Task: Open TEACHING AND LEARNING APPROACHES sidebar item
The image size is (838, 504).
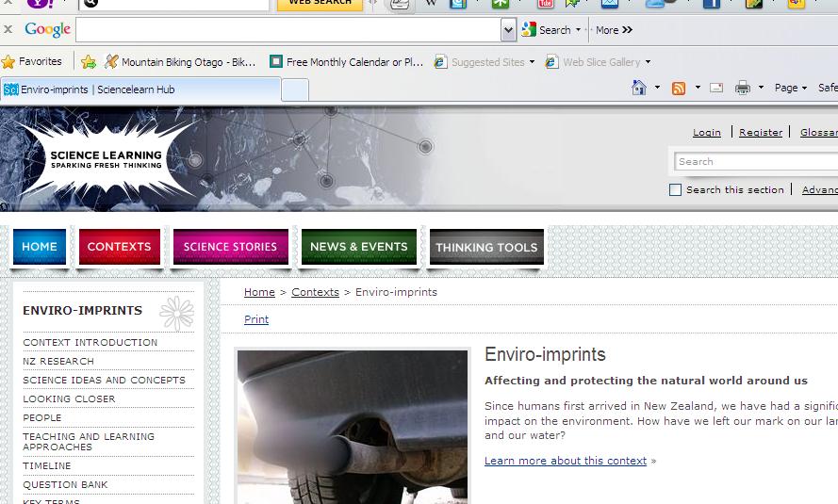Action: click(x=89, y=442)
